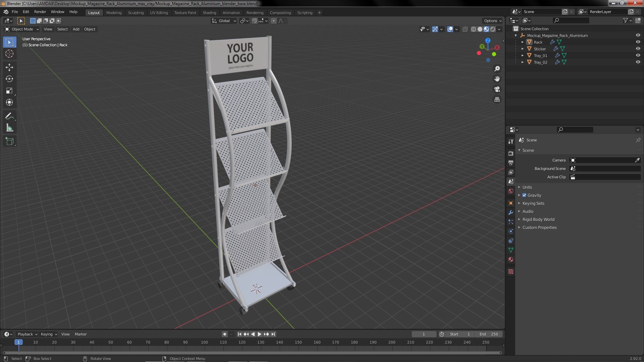Screen dimensions: 644x362
Task: Open Material properties tab
Action: (511, 259)
